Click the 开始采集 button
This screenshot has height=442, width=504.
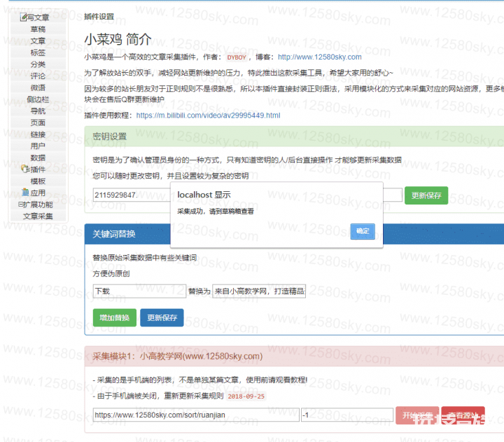pyautogui.click(x=417, y=415)
